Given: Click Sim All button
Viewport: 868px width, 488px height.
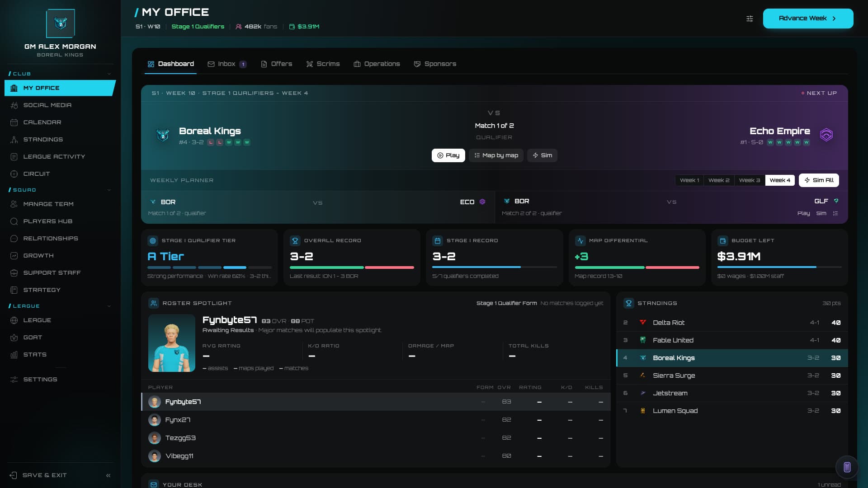Looking at the screenshot, I should click(818, 180).
